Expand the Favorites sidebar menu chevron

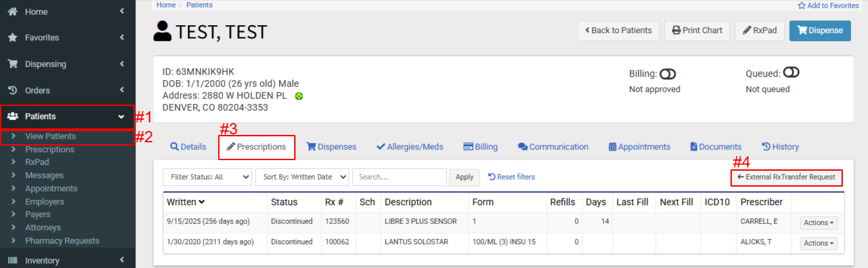[122, 38]
